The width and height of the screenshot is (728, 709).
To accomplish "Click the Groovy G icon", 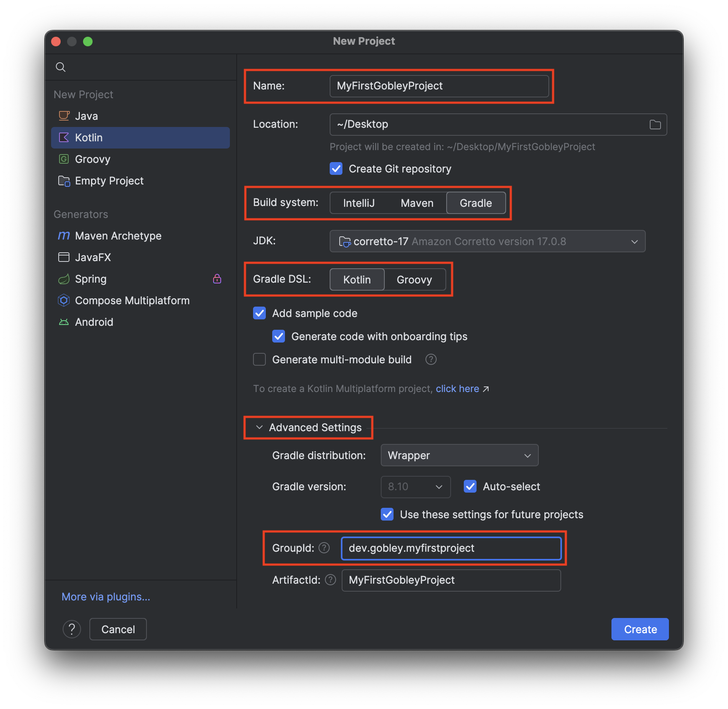I will click(64, 159).
